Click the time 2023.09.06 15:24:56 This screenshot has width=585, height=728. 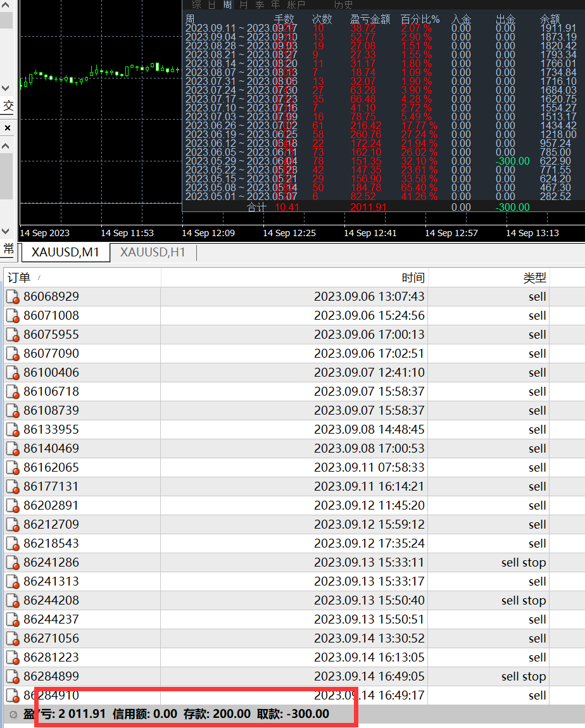(369, 316)
